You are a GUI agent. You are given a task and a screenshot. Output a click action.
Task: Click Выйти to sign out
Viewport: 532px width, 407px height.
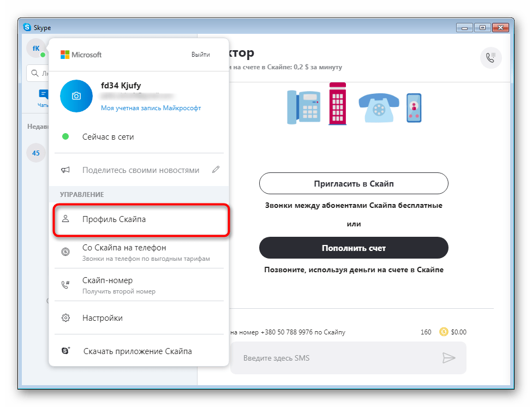200,55
